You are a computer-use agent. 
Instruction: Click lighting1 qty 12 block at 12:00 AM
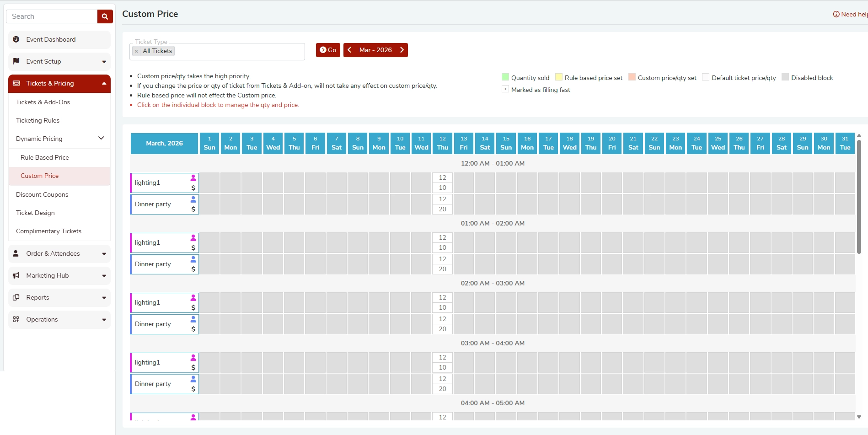(x=443, y=177)
